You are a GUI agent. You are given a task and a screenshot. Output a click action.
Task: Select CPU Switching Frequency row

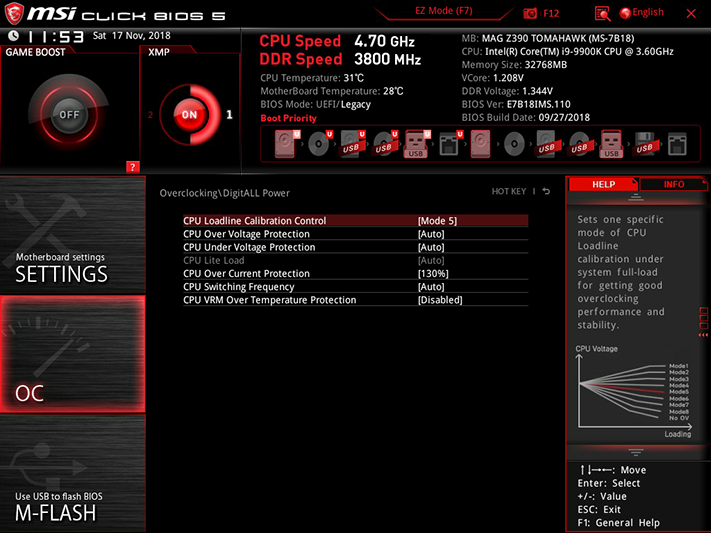pyautogui.click(x=356, y=287)
